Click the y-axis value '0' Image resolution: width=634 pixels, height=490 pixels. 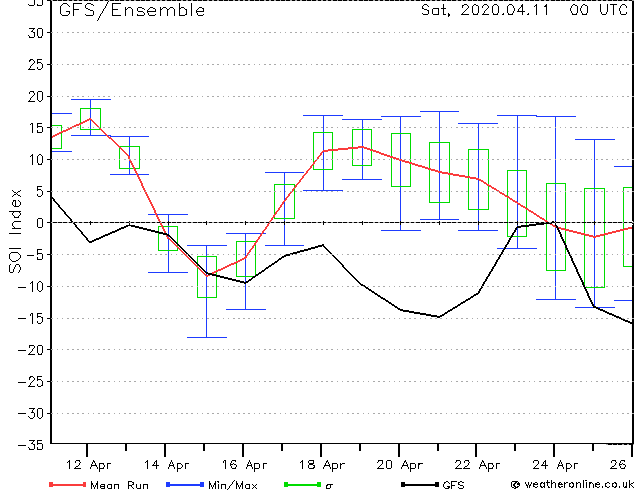39,223
